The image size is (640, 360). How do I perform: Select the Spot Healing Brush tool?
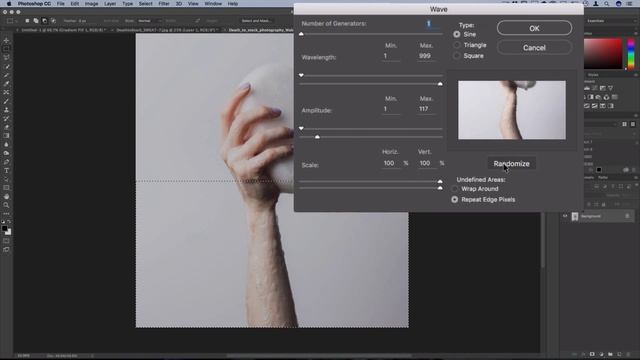point(6,92)
